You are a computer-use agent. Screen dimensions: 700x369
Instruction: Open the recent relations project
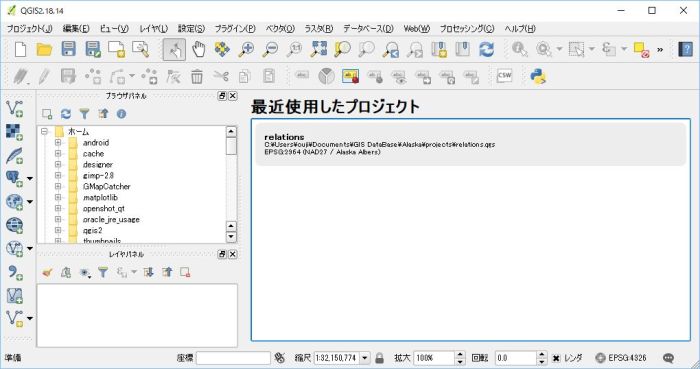point(471,144)
